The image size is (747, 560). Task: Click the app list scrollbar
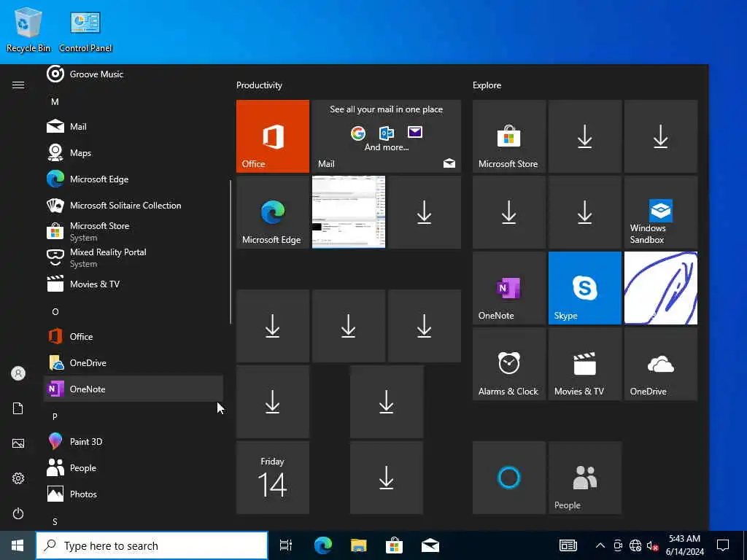[231, 252]
